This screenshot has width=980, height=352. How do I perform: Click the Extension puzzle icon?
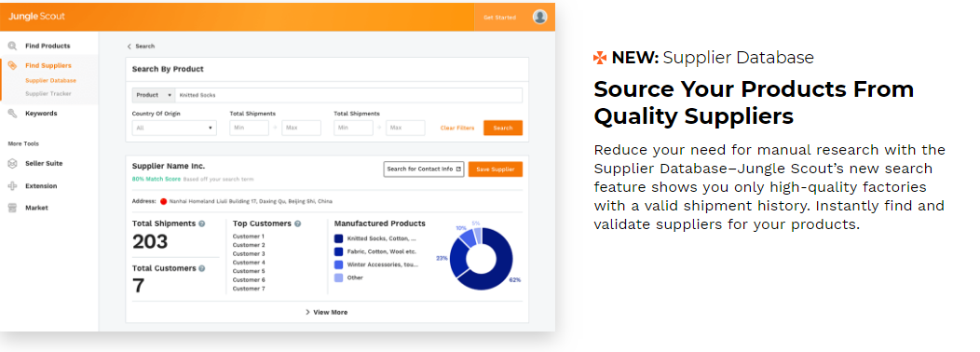[12, 185]
